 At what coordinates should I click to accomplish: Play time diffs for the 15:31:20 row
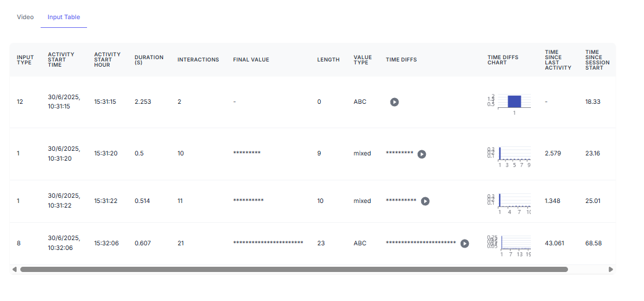pos(422,154)
